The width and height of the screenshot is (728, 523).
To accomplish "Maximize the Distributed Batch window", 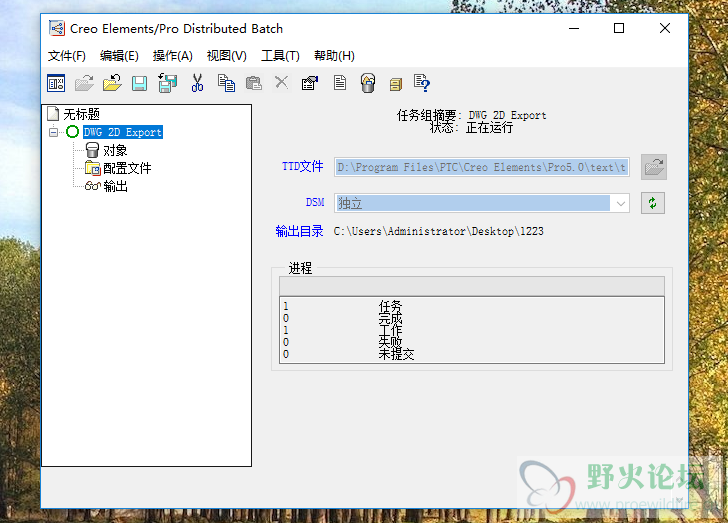I will pyautogui.click(x=619, y=28).
